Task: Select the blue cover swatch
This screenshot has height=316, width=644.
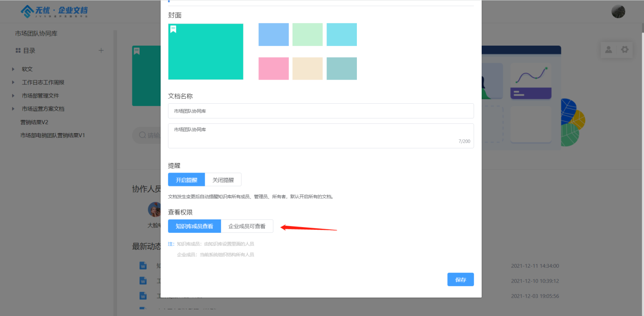Action: [274, 34]
